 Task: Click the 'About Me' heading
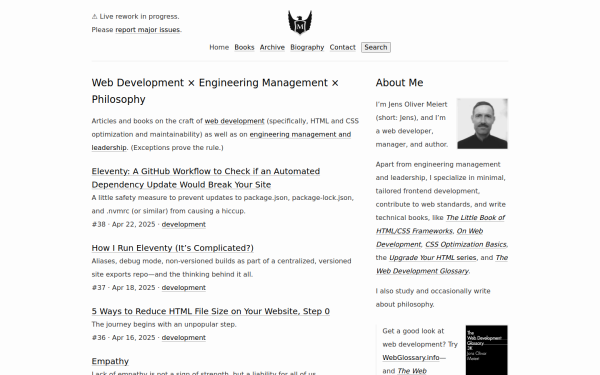pyautogui.click(x=399, y=83)
